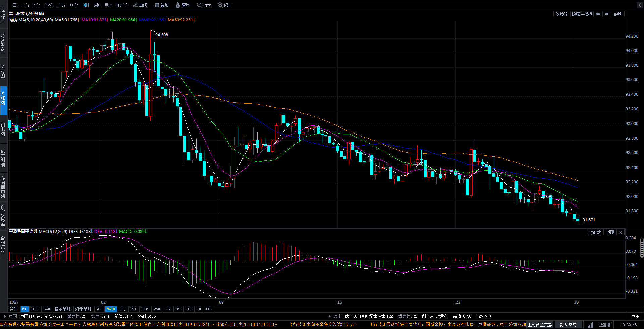Collapse panel with top-right back arrow
Viewport: 644px width, 329px height.
[x=640, y=5]
